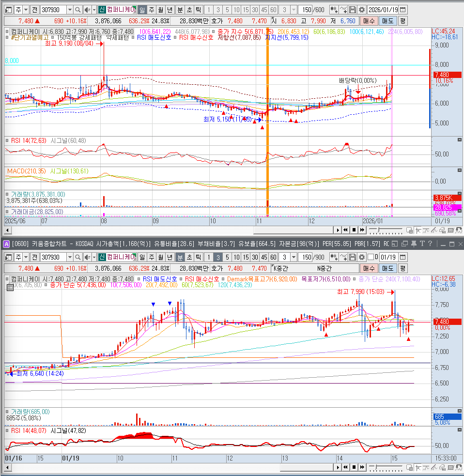The height and width of the screenshot is (476, 464).
Task: Toggle 거래대금 legend box in top chart
Action: click(7, 212)
